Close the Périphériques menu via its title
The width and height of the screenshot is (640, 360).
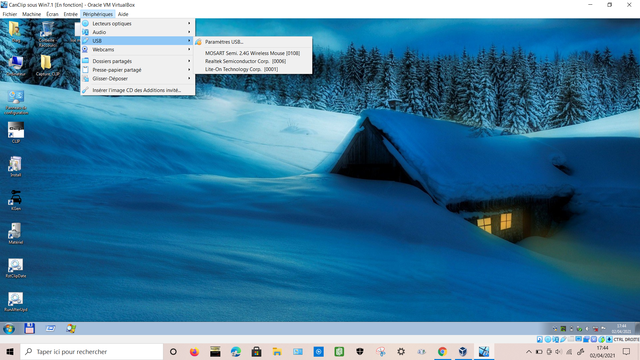[98, 14]
